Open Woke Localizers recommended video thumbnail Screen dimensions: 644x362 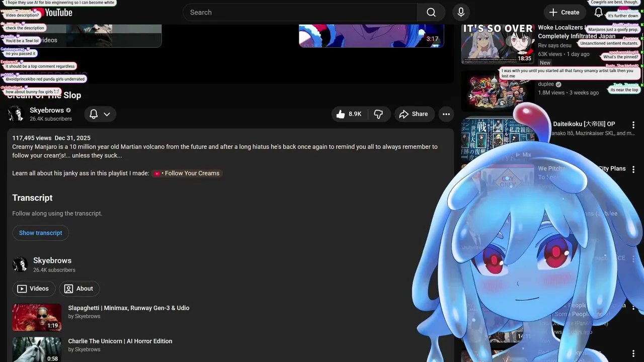point(498,44)
